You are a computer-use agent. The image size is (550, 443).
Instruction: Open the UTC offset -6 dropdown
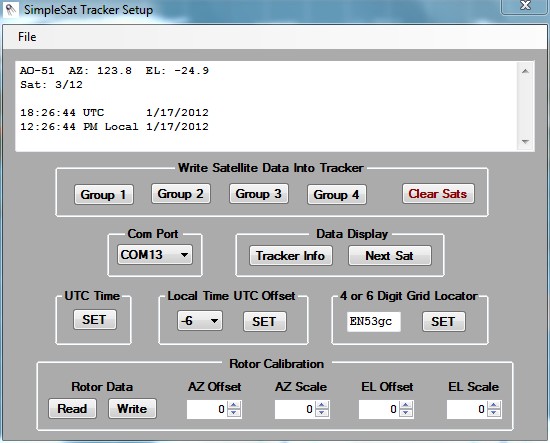(x=200, y=321)
